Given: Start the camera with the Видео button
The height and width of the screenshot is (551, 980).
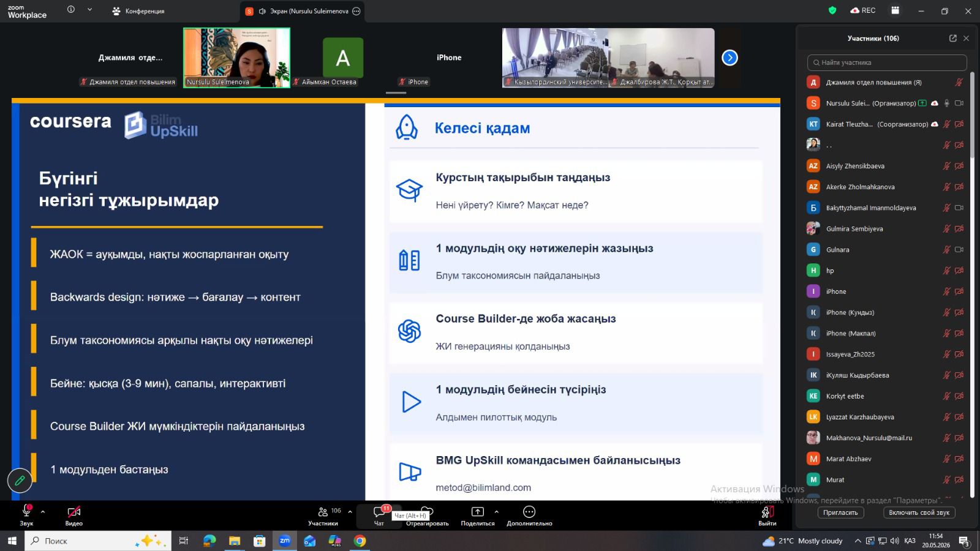Looking at the screenshot, I should click(x=74, y=515).
